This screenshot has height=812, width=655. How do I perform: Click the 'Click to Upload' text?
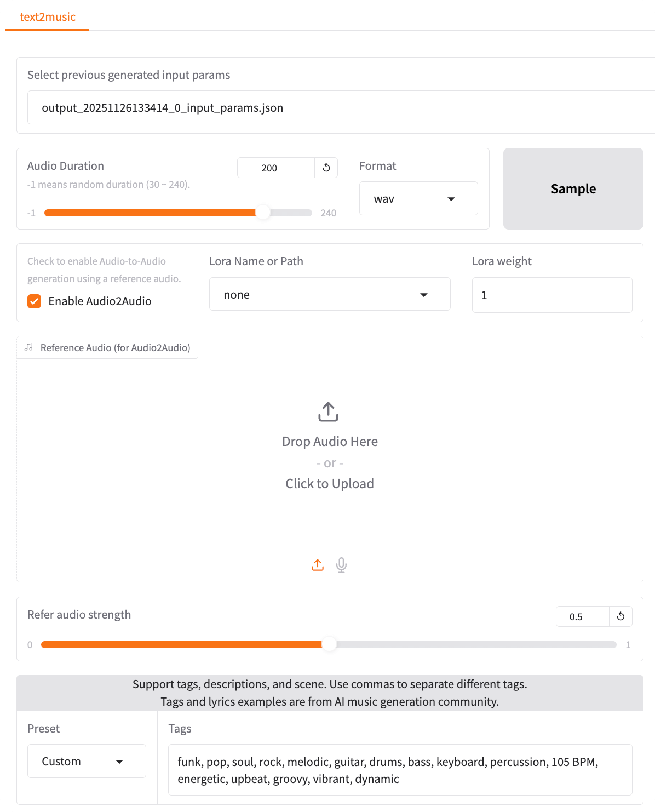click(x=329, y=484)
